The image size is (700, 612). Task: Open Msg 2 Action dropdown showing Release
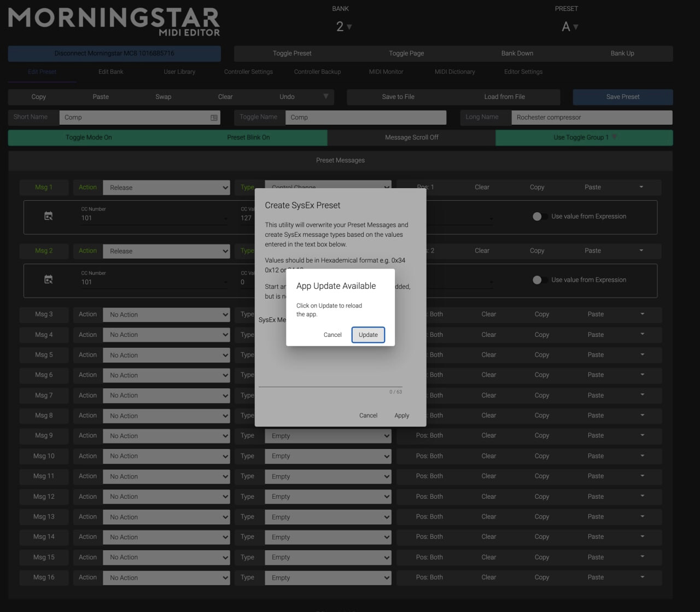coord(166,251)
